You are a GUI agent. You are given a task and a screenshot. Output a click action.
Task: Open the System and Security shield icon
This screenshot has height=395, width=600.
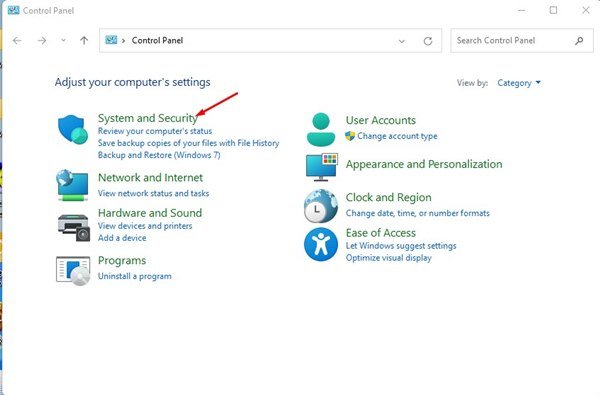point(73,129)
